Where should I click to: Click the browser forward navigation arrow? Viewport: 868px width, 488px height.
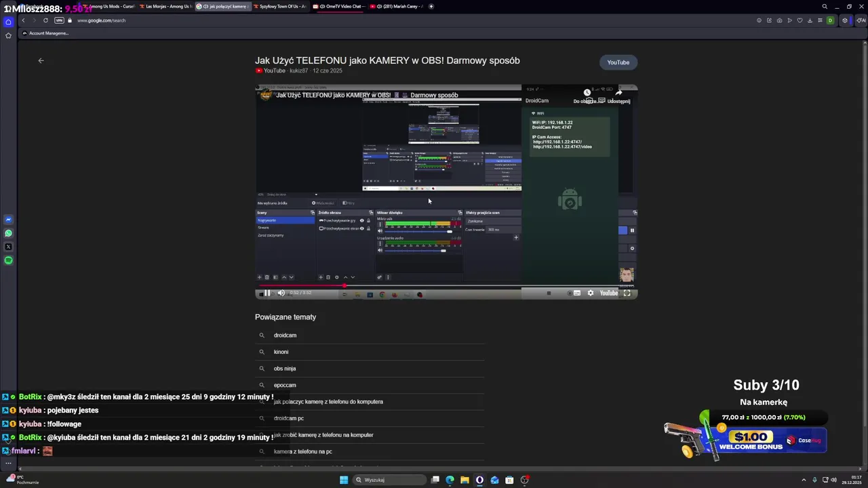click(33, 20)
